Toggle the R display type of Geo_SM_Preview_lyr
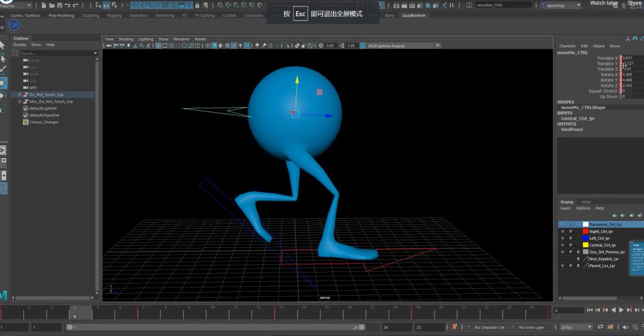Screen dimensions: 644x336 578,252
